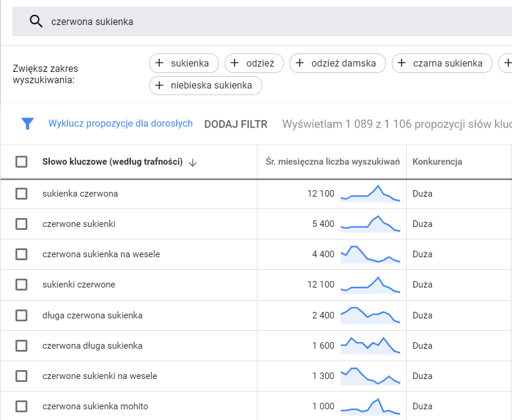
Task: Click 'Duża' in the first results row
Action: point(422,193)
